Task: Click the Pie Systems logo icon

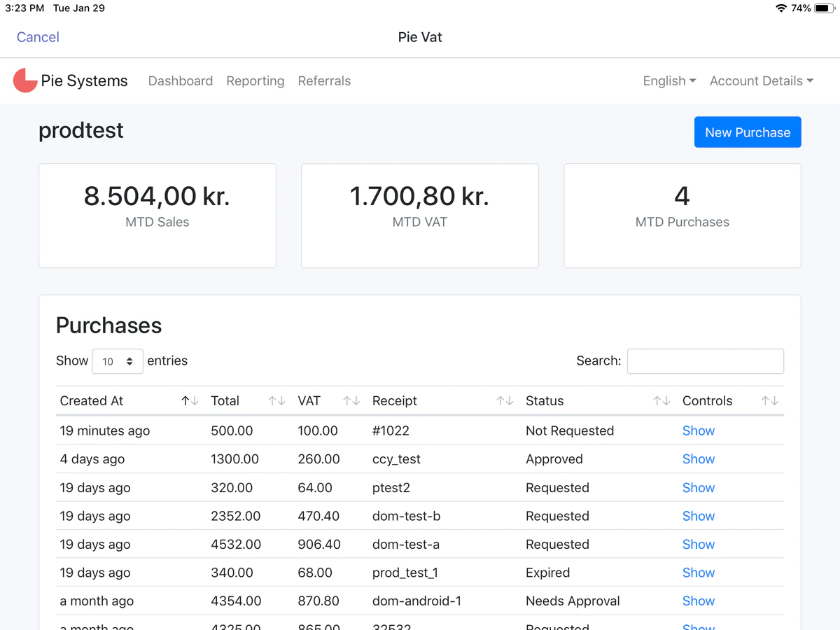Action: coord(25,80)
